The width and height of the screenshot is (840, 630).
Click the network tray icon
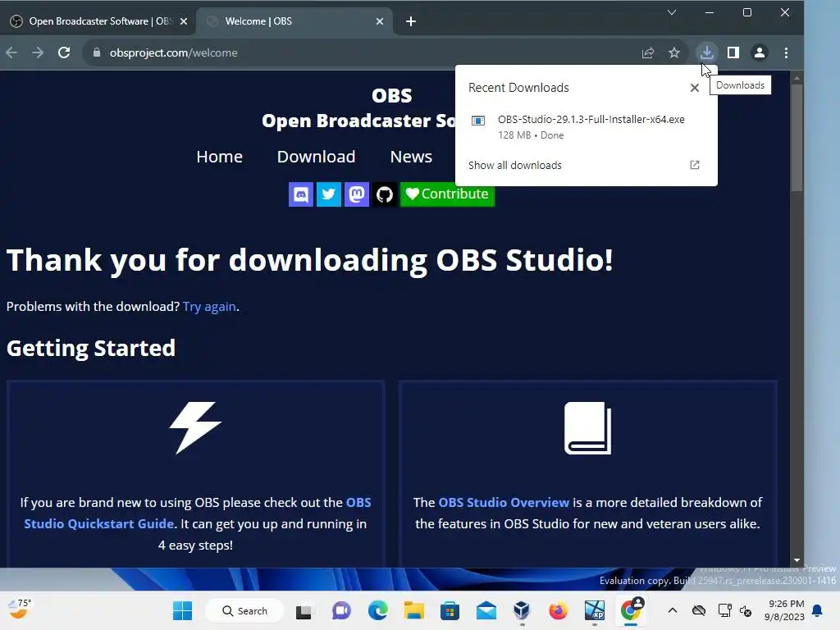pos(724,610)
